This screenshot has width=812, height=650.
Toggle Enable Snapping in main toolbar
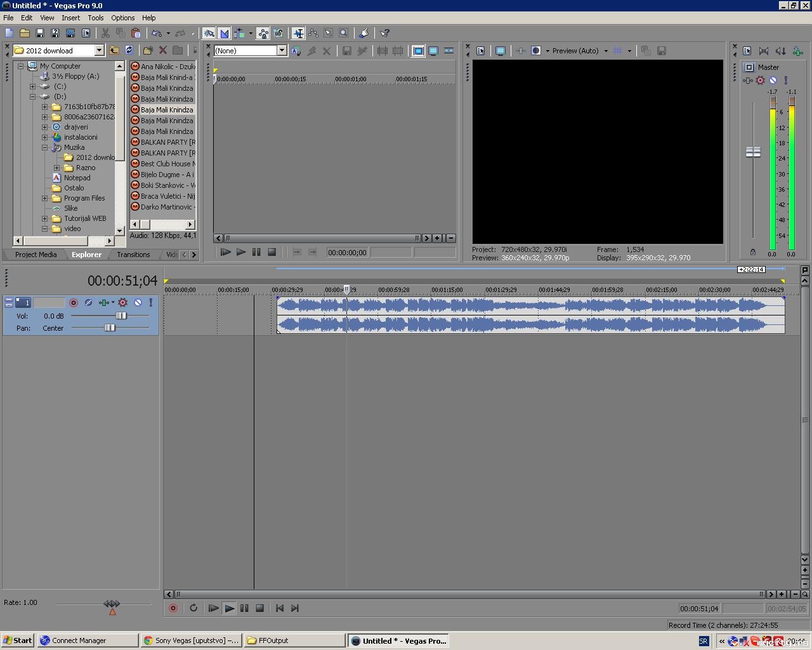pyautogui.click(x=209, y=33)
